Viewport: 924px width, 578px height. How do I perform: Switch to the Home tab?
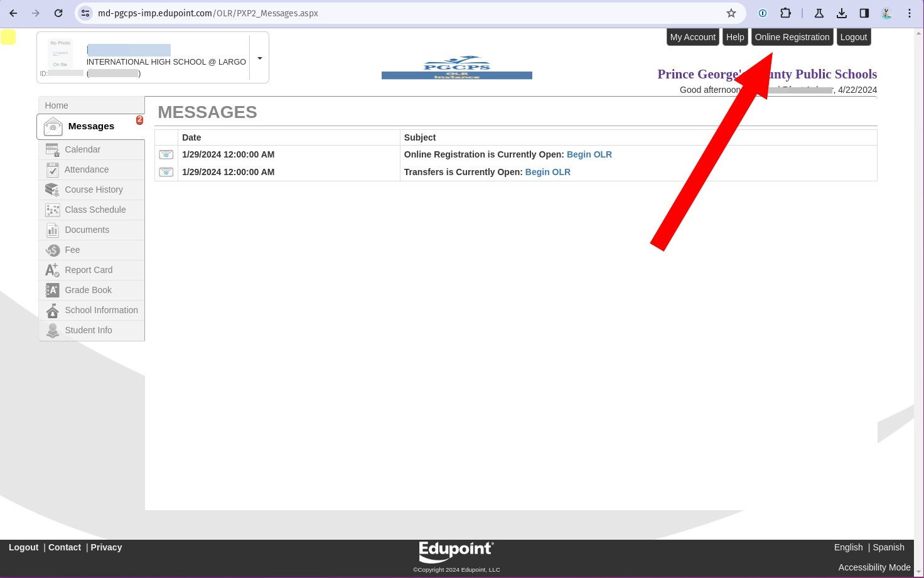56,105
